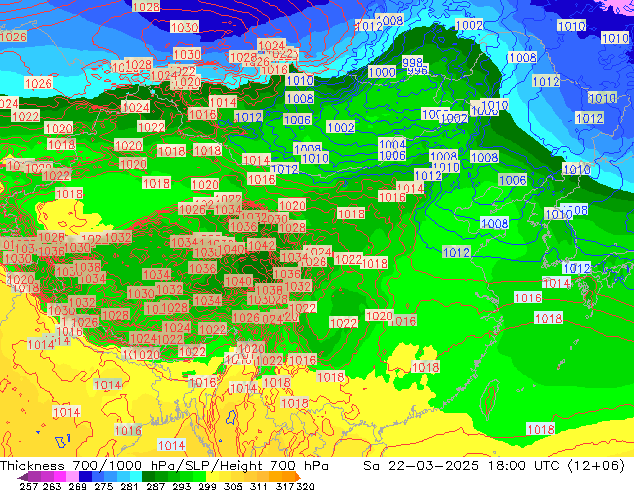Select the 269 value on the legend
634x490 pixels.
tap(77, 486)
